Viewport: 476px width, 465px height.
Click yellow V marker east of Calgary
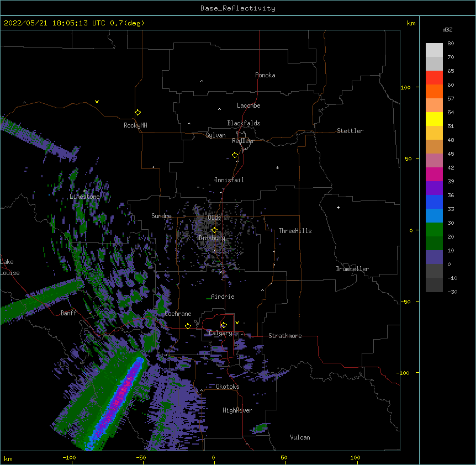point(237,323)
